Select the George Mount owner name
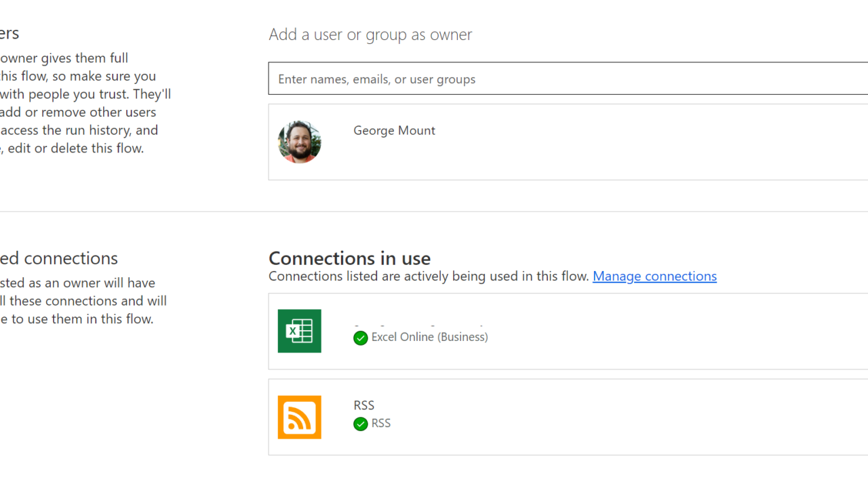 coord(394,131)
